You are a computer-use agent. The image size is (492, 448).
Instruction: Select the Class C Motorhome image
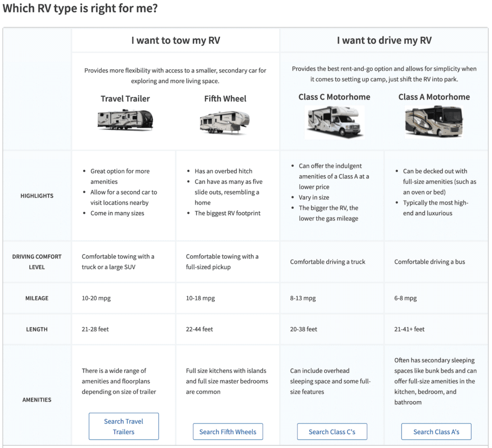pos(334,122)
